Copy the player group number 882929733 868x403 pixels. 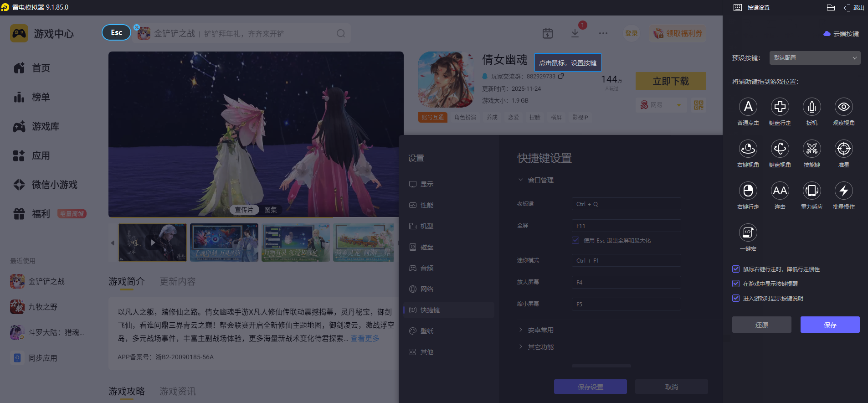click(561, 76)
